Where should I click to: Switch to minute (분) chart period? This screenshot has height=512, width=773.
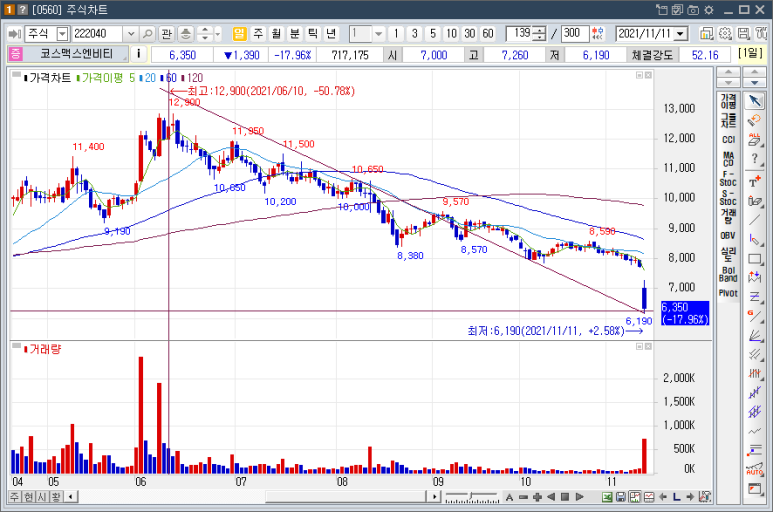[x=294, y=34]
